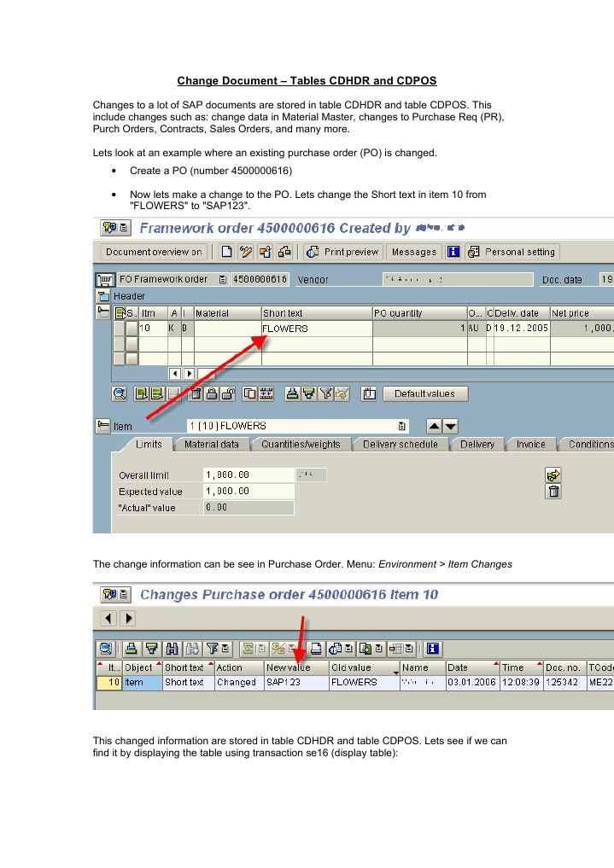The height and width of the screenshot is (868, 614).
Task: Click the Overall limit input field
Action: click(x=249, y=475)
